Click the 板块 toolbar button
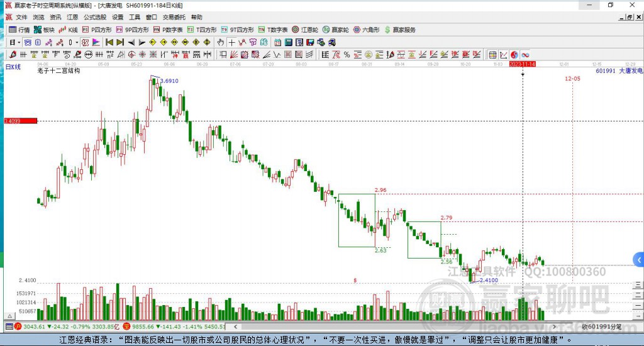This screenshot has height=346, width=644. click(x=44, y=30)
